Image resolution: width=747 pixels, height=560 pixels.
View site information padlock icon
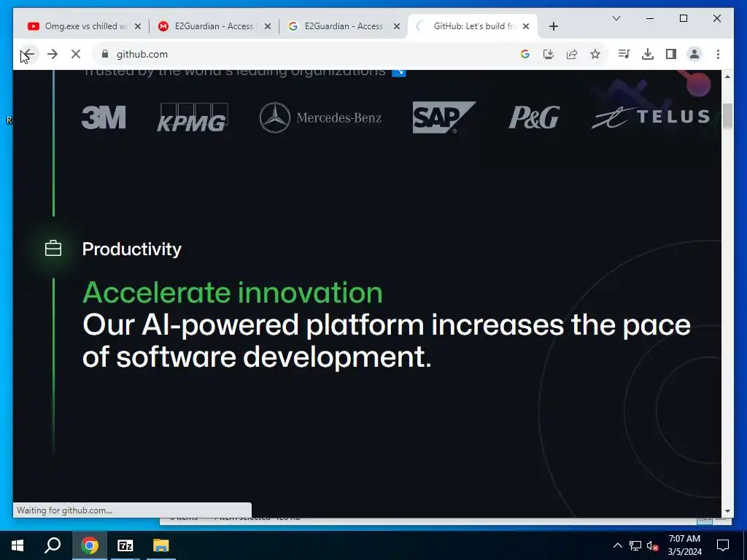105,54
